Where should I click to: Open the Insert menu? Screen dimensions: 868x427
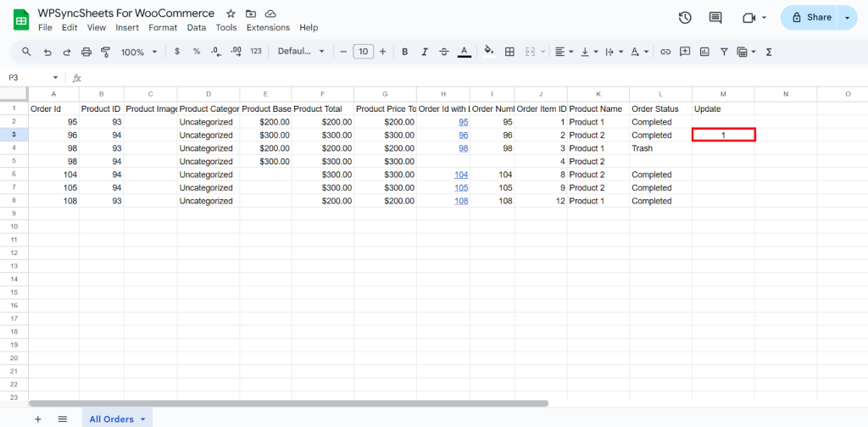pyautogui.click(x=127, y=28)
